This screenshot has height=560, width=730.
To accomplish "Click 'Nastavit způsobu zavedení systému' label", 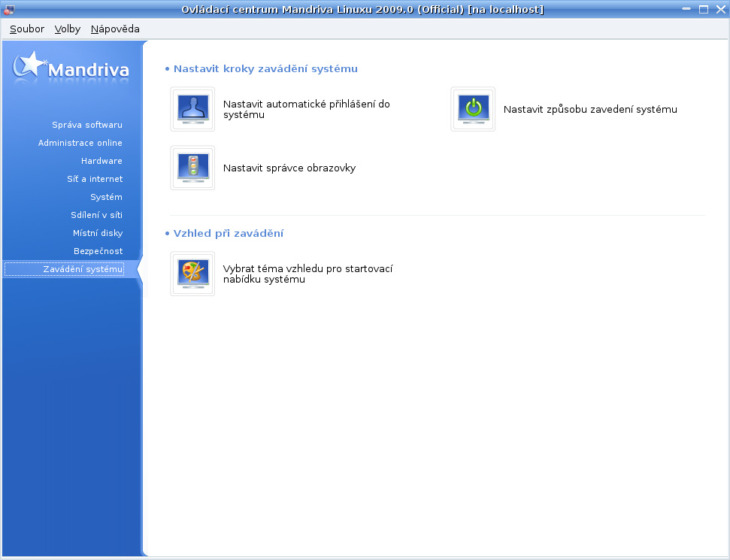I will (x=590, y=110).
